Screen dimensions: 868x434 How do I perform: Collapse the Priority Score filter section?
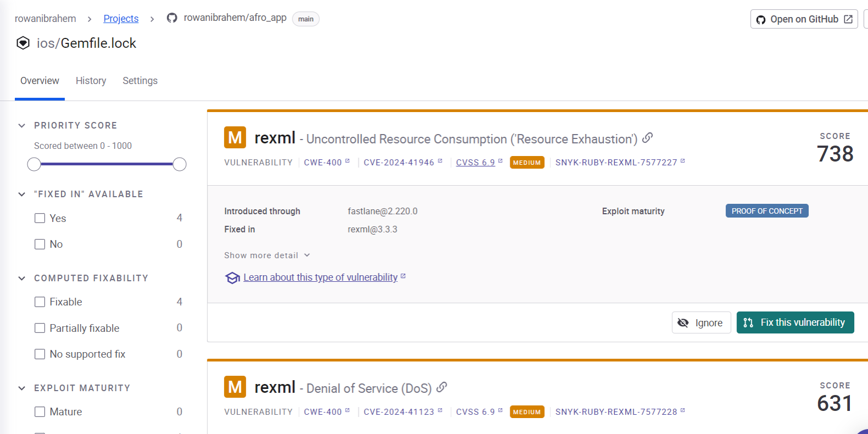click(x=22, y=126)
